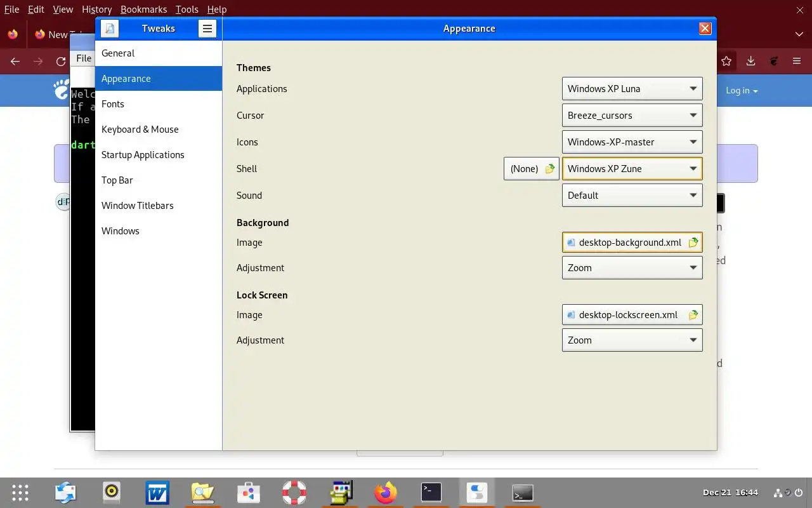Open Firefox History menu
The image size is (812, 508).
point(96,10)
